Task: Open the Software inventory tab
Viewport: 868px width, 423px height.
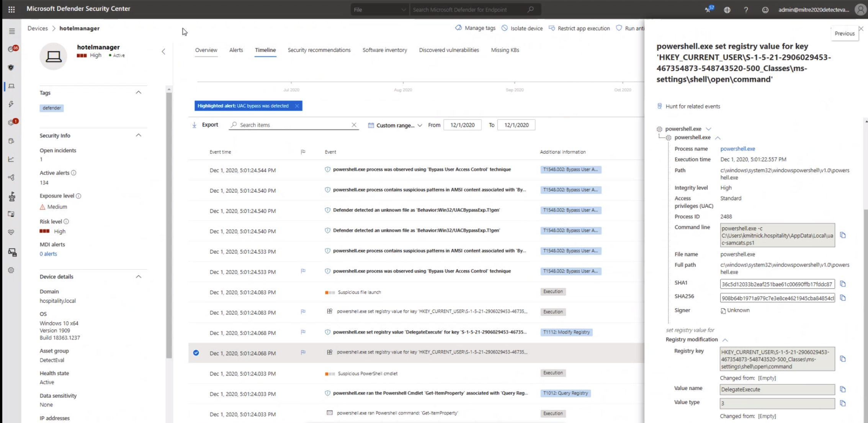Action: pos(384,50)
